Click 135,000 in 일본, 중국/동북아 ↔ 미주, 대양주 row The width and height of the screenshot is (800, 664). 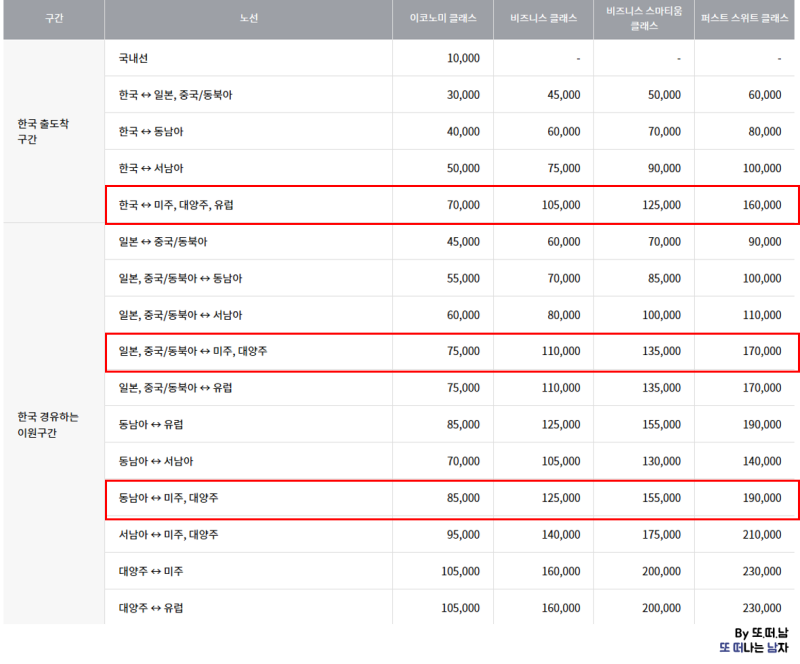(x=661, y=351)
